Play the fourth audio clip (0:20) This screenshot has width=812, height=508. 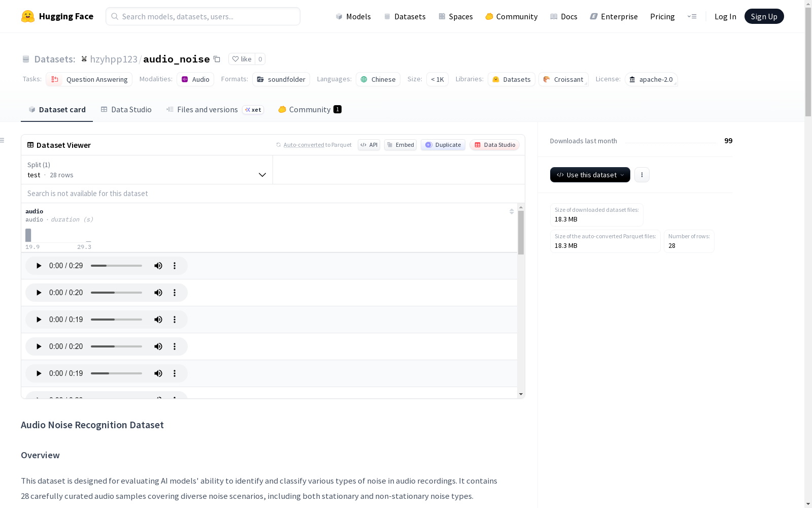point(39,346)
